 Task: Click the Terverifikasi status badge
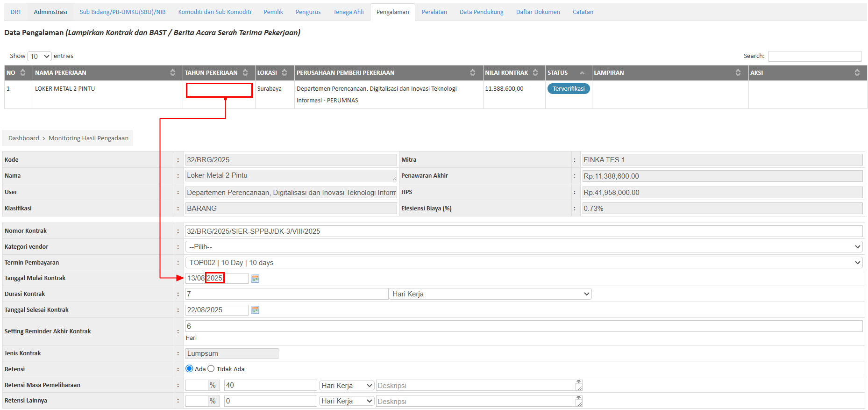click(569, 89)
